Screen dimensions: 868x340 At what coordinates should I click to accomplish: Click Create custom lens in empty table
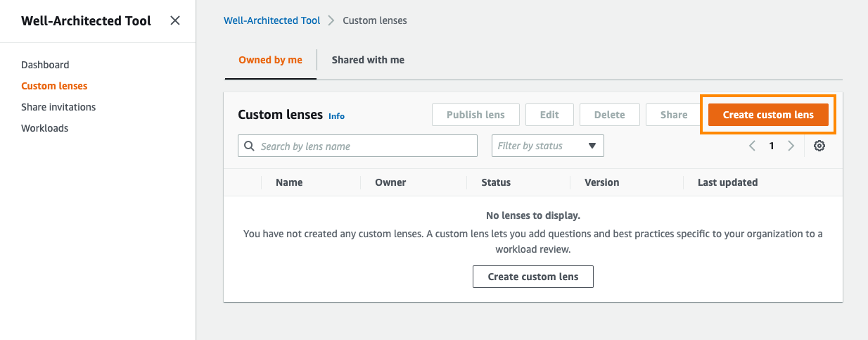click(x=533, y=277)
